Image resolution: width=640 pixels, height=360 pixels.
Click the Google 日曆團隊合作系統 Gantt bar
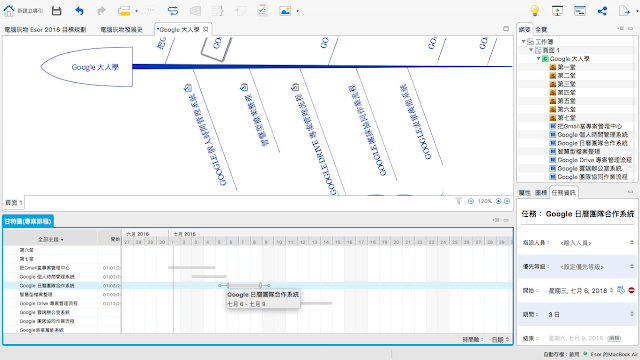pyautogui.click(x=244, y=285)
